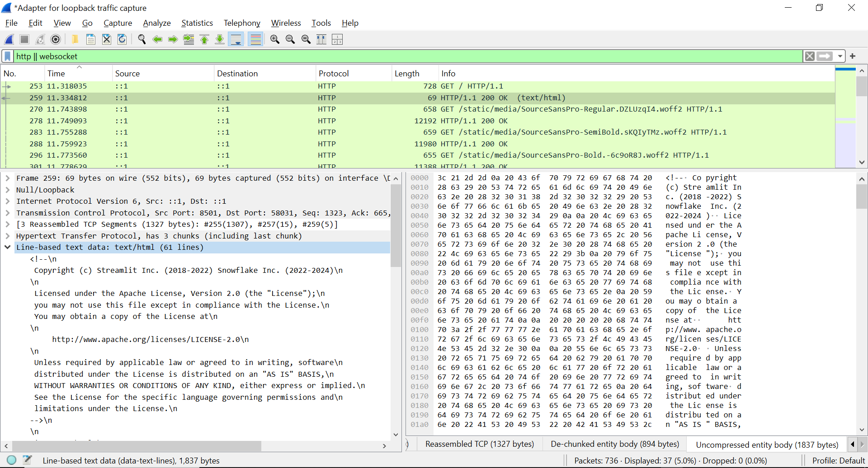Viewport: 868px width, 468px height.
Task: Reload this capture file
Action: pos(122,39)
